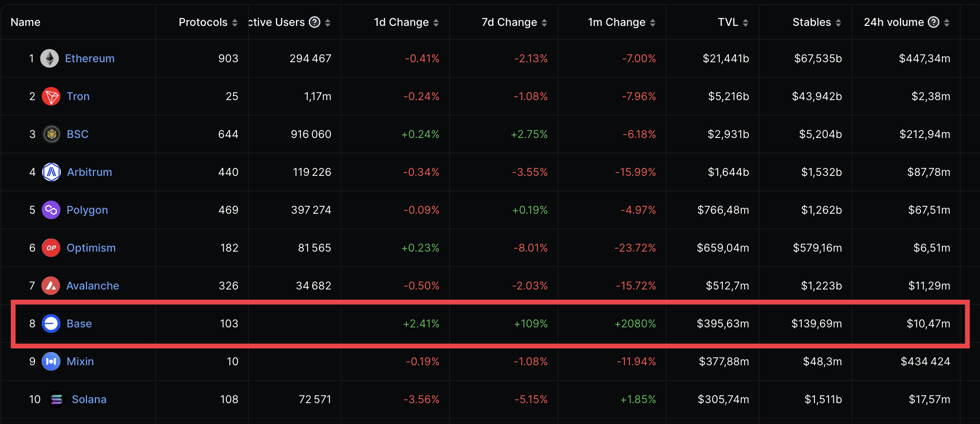The height and width of the screenshot is (424, 980).
Task: Click the Stables column header label
Action: (812, 22)
